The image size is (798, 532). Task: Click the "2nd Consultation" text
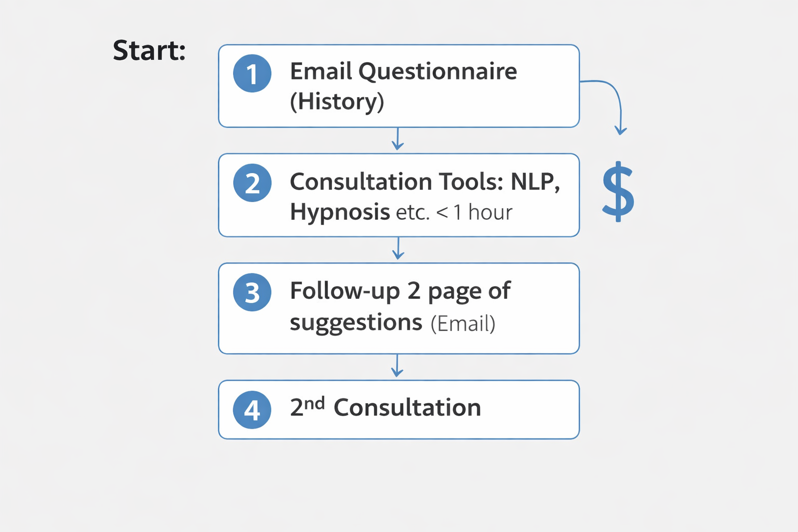tap(385, 407)
